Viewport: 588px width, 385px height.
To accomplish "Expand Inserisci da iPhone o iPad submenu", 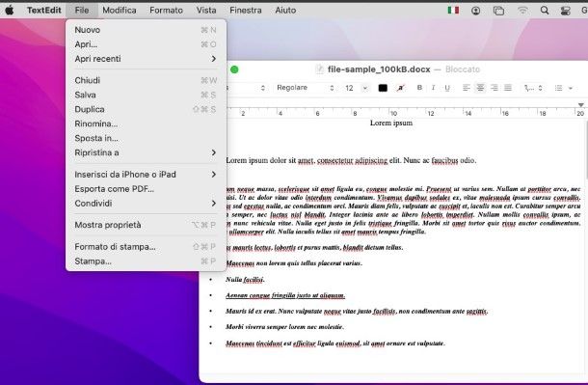I will click(x=146, y=175).
